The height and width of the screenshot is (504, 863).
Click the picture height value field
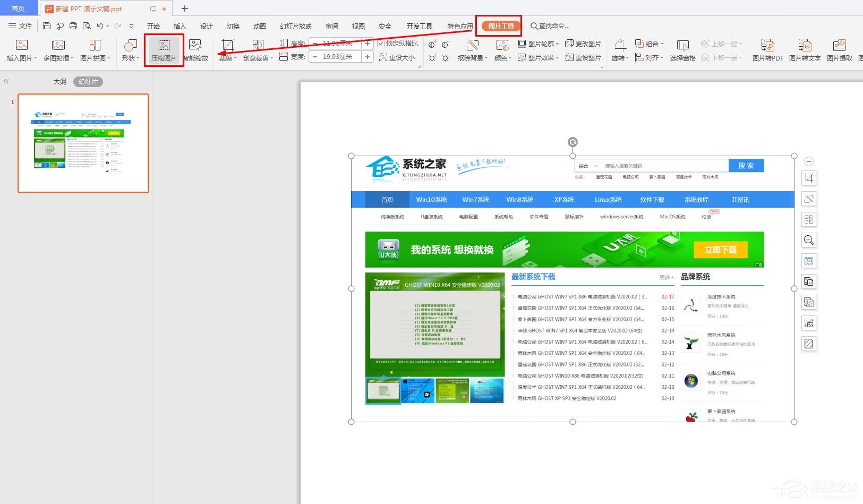[341, 44]
